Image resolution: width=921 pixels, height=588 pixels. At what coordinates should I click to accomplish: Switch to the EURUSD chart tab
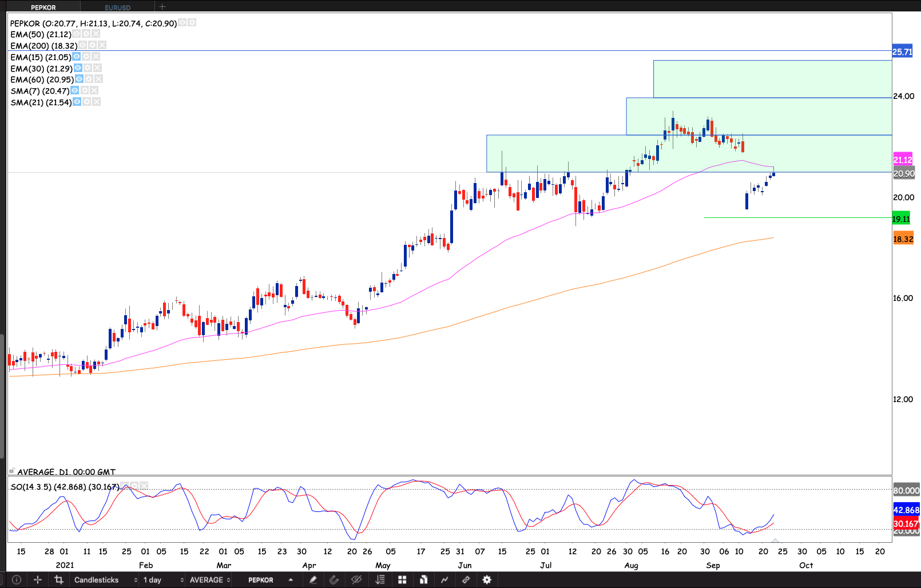pos(118,7)
